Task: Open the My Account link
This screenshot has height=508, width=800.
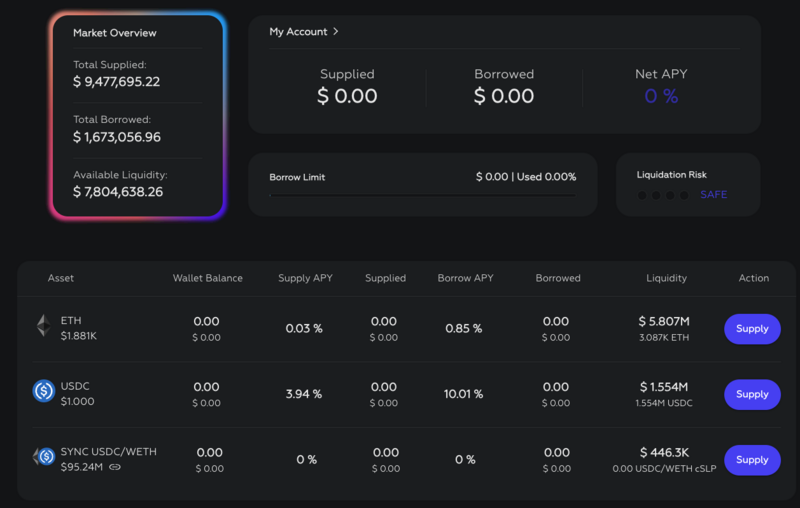Action: pyautogui.click(x=298, y=32)
